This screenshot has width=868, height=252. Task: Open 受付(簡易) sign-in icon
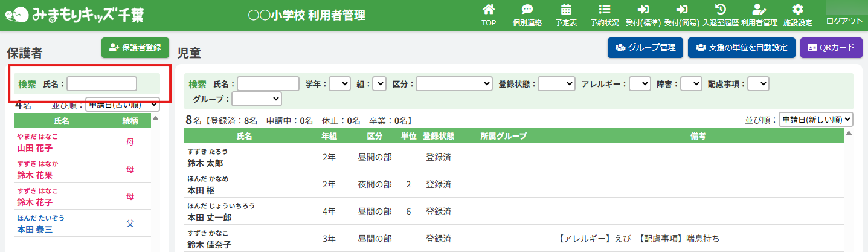tap(682, 10)
